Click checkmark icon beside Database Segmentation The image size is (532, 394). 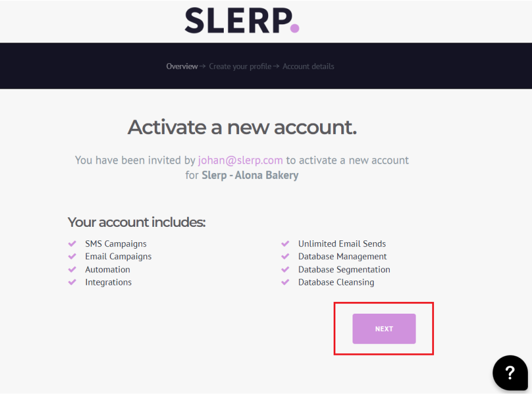tap(285, 269)
